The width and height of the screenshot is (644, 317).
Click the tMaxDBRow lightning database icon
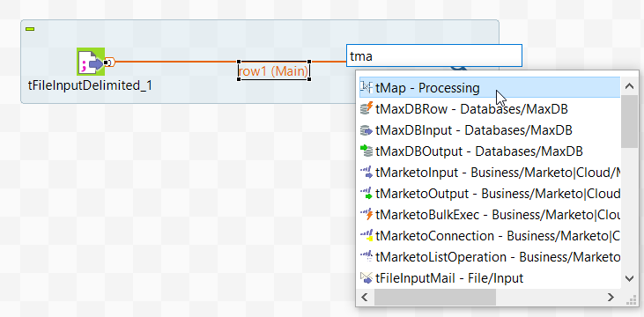coord(366,108)
